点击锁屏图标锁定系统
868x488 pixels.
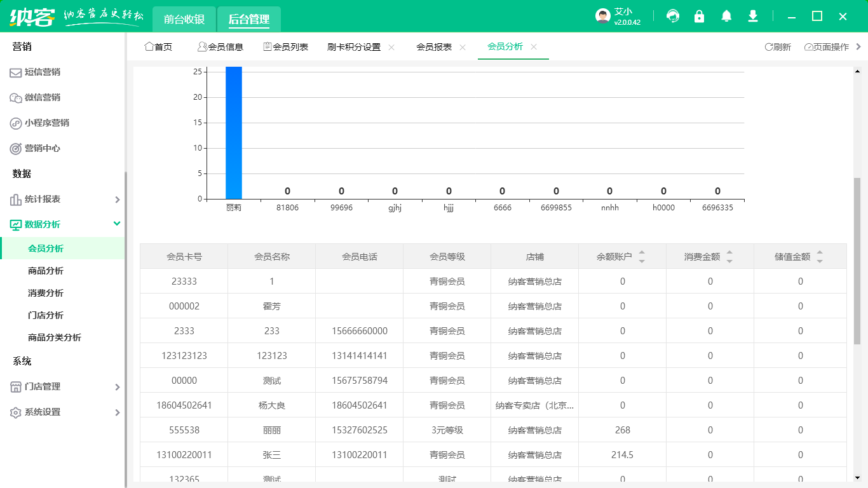point(700,16)
